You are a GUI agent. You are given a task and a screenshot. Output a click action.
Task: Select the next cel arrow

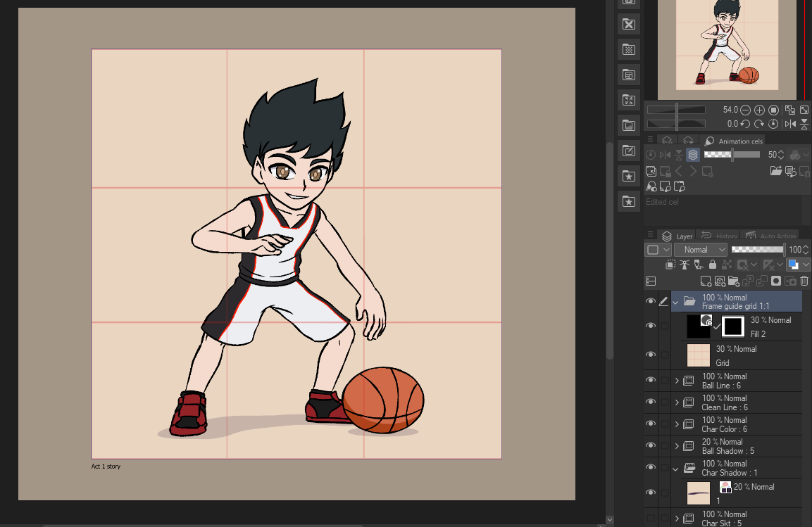tap(693, 171)
